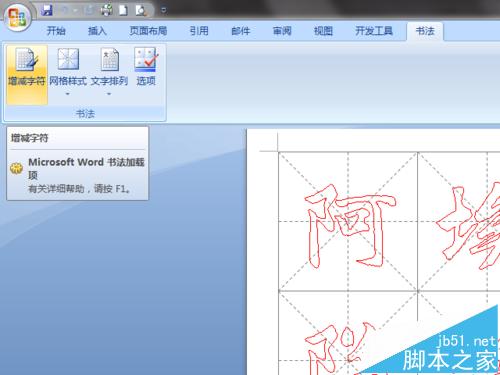Click the Quick Print icon

point(107,10)
